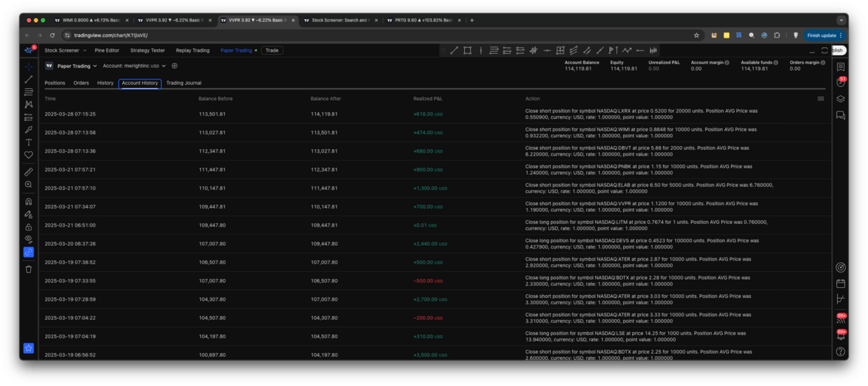Toggle lock all drawings
868x386 pixels.
coord(28,227)
